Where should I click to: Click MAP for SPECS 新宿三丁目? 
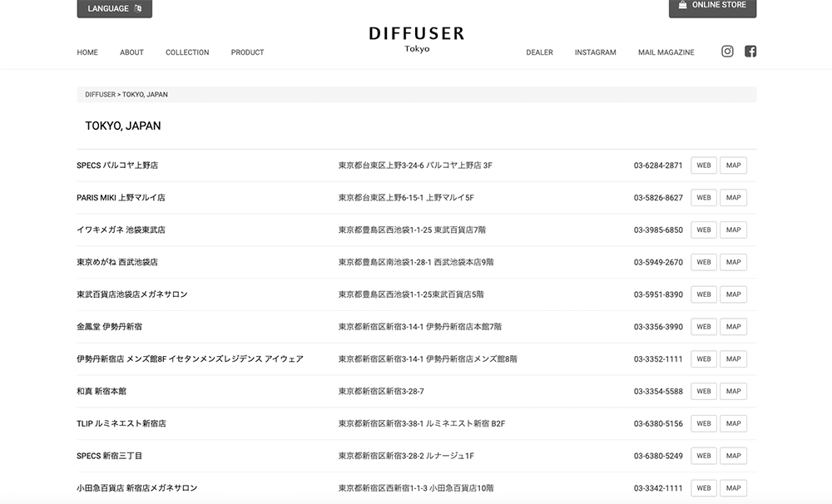coord(733,456)
